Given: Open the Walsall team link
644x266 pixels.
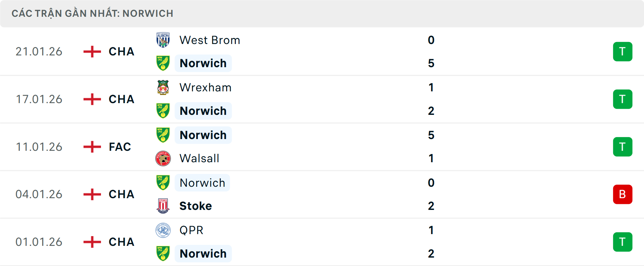Looking at the screenshot, I should point(199,159).
